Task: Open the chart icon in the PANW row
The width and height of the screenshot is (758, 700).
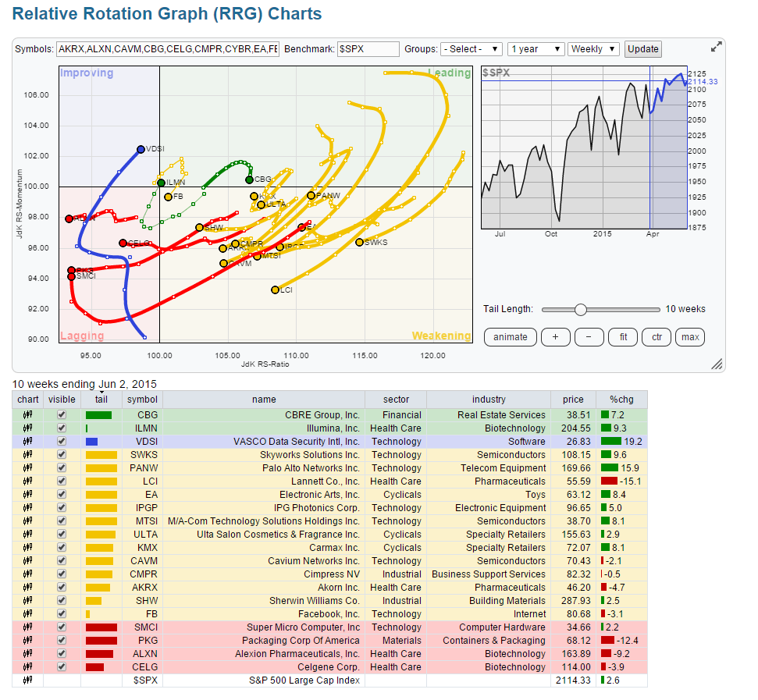Action: 27,467
